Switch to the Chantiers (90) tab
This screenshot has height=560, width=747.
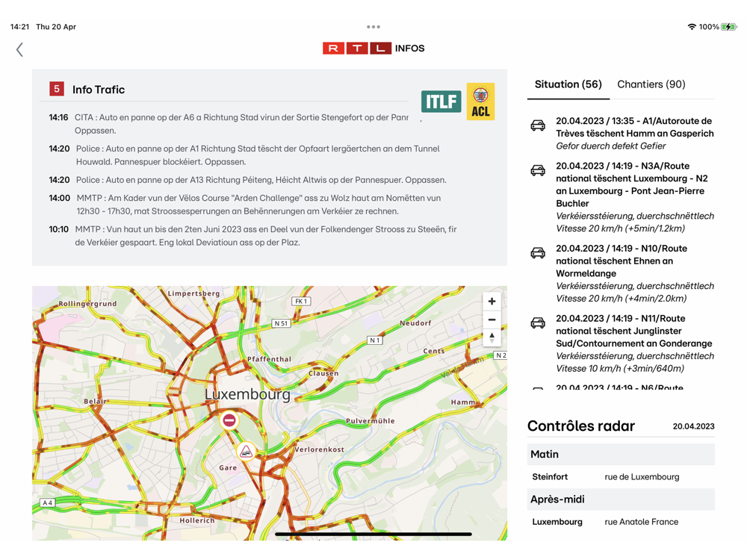[x=651, y=84]
